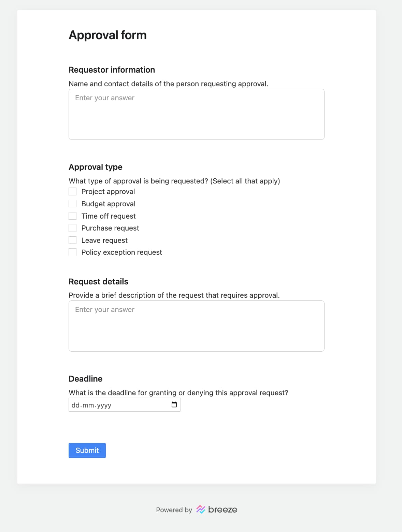Enable the Budget approval checkbox
Screen dimensions: 402x532
(72, 204)
